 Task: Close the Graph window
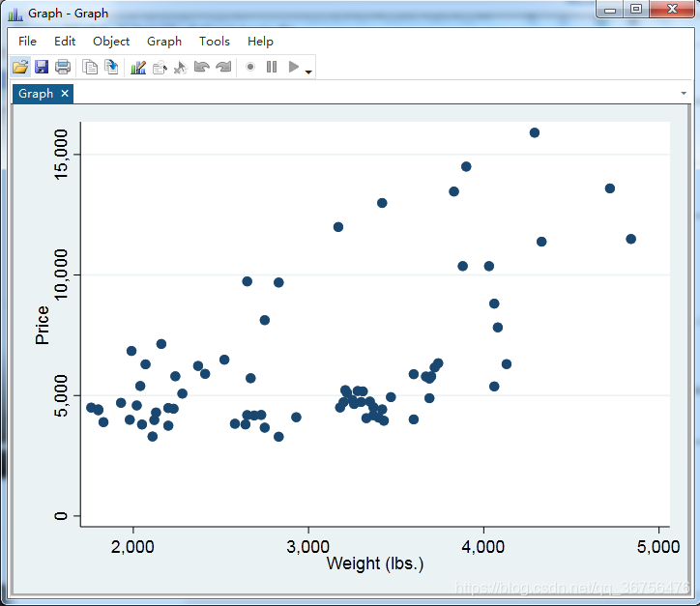point(672,10)
